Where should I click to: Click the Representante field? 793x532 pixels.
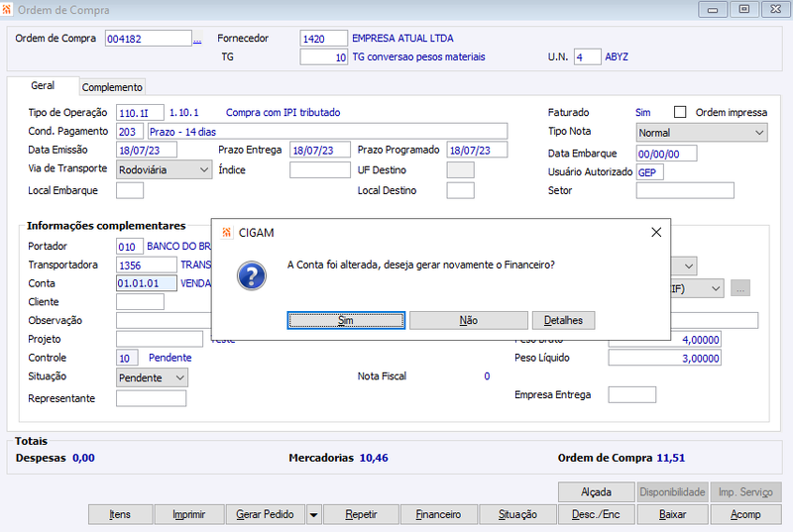click(152, 398)
